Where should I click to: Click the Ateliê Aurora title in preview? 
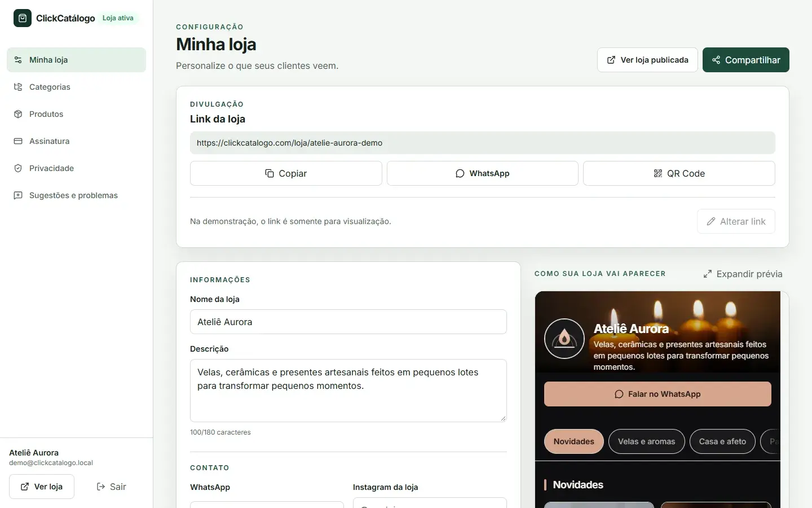[631, 329]
